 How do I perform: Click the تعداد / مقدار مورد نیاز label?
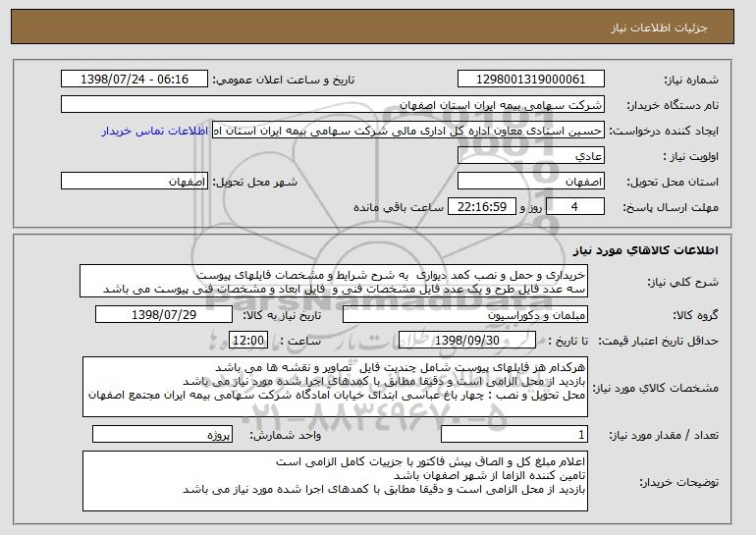pyautogui.click(x=664, y=435)
